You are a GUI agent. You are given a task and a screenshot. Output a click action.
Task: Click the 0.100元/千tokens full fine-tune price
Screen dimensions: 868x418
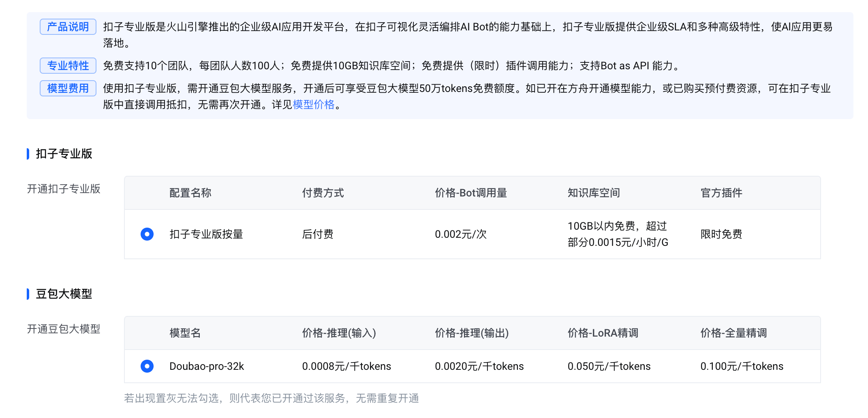[742, 366]
